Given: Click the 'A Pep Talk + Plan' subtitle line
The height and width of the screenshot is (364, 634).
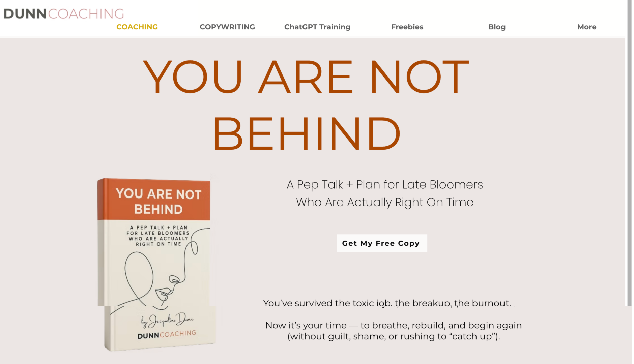Looking at the screenshot, I should click(x=385, y=185).
